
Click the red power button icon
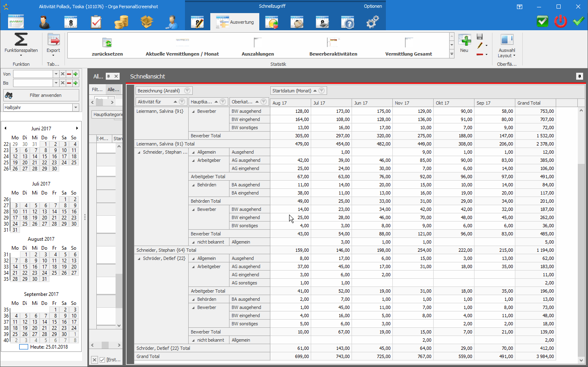point(561,21)
